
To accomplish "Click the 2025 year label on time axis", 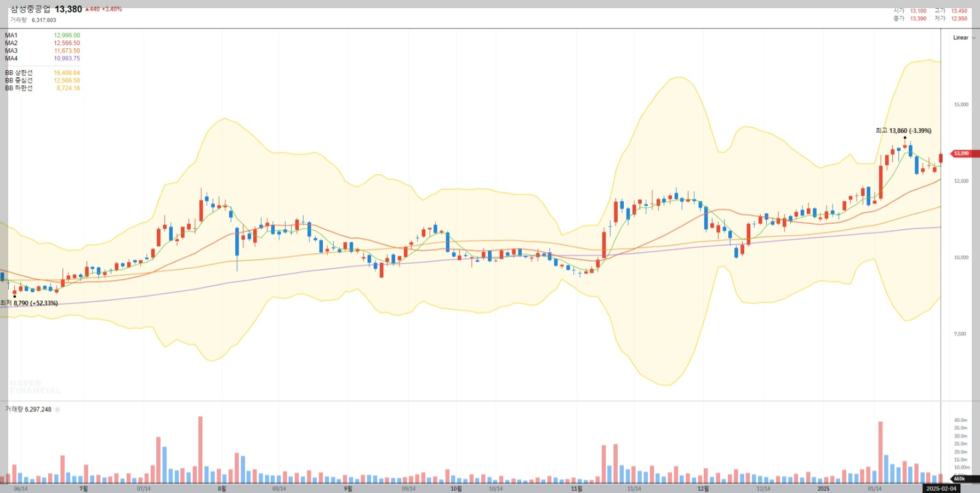I will pos(823,489).
